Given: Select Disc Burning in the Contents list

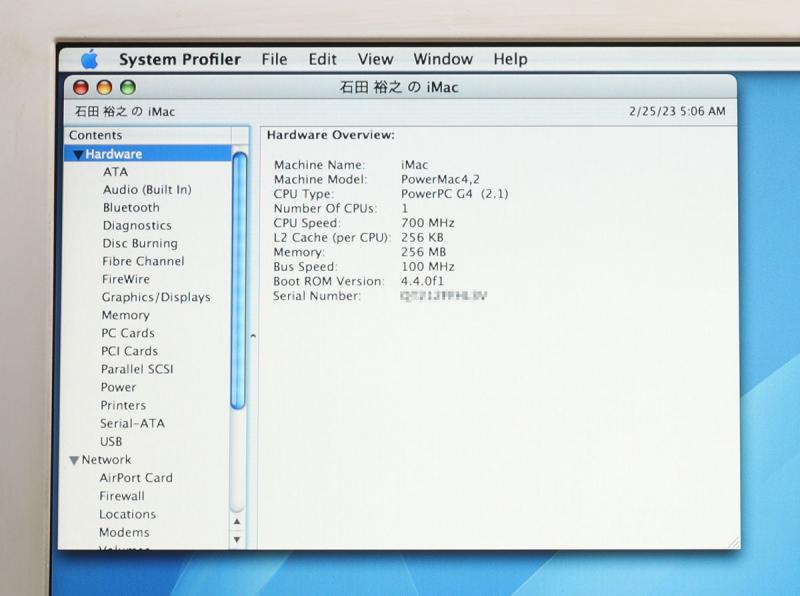Looking at the screenshot, I should 140,243.
